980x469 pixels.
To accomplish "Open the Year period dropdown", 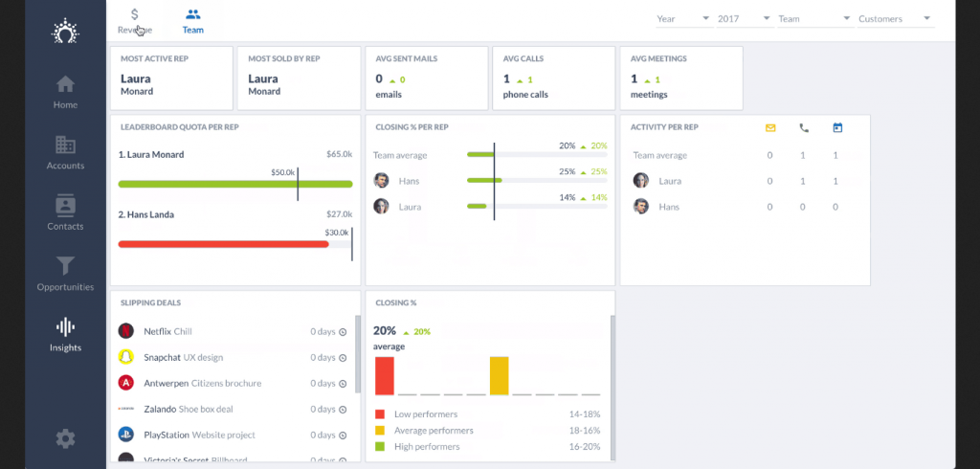I will (x=684, y=19).
